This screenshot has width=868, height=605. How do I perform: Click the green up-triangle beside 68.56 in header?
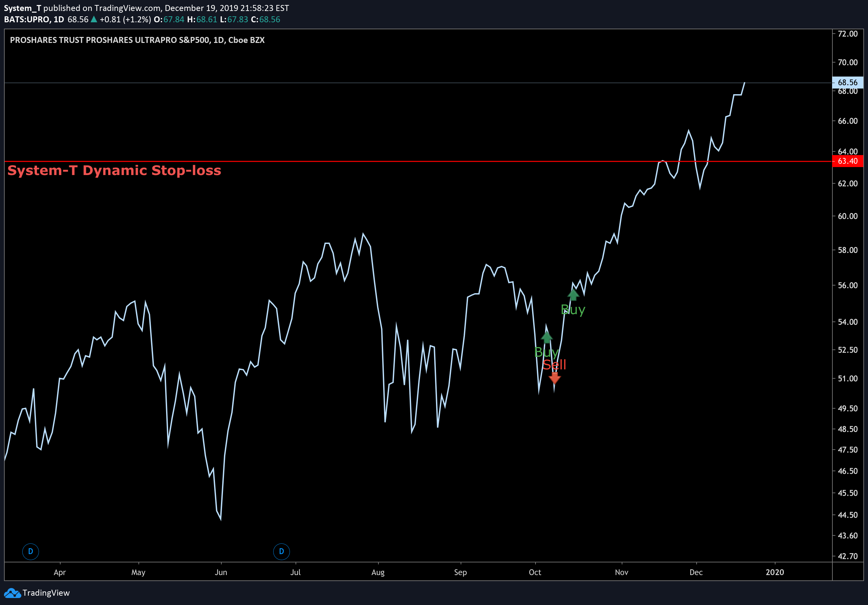coord(94,19)
